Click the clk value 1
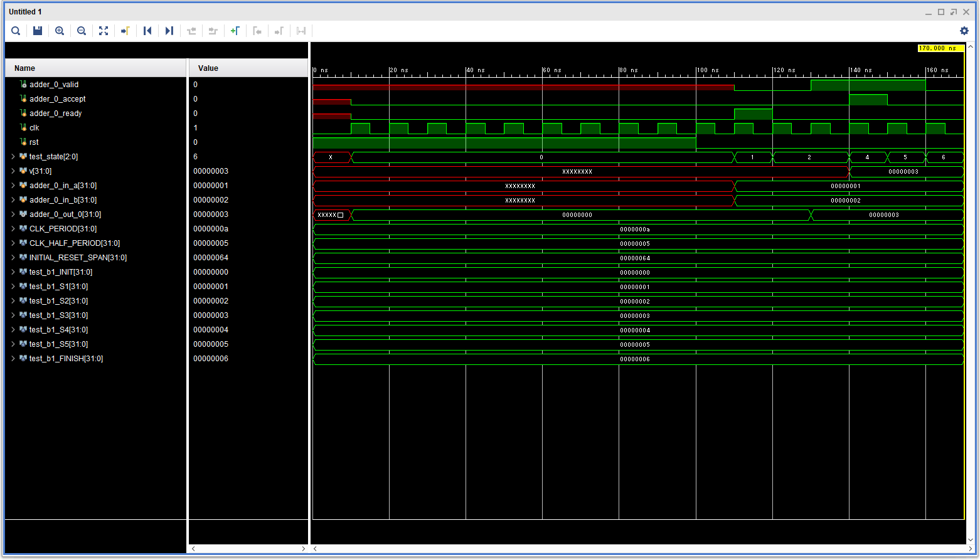980x560 pixels. tap(195, 127)
